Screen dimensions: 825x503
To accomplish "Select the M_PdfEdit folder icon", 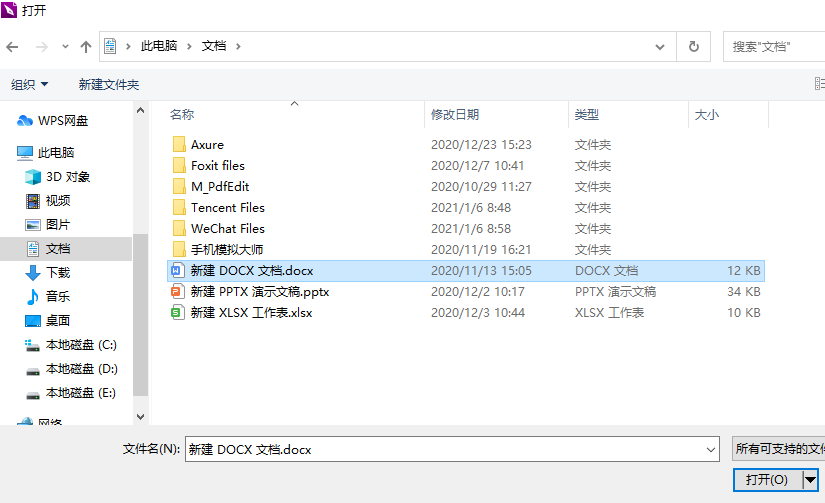I will pos(179,186).
